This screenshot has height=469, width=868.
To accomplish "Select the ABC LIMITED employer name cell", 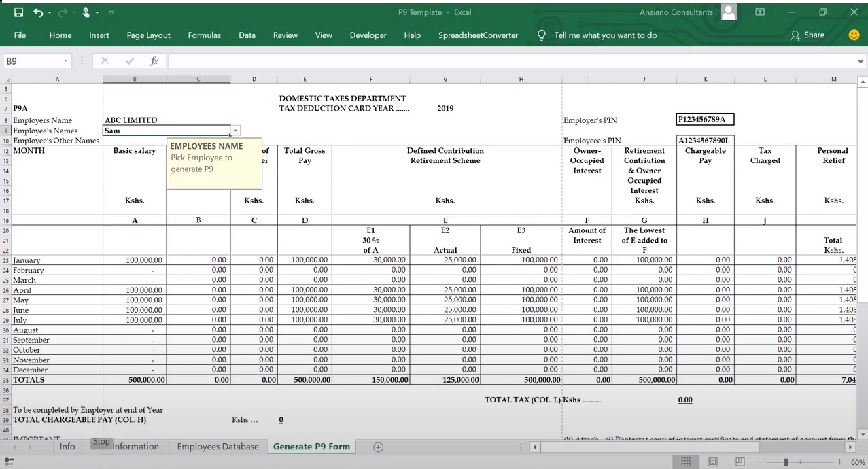I will 135,120.
